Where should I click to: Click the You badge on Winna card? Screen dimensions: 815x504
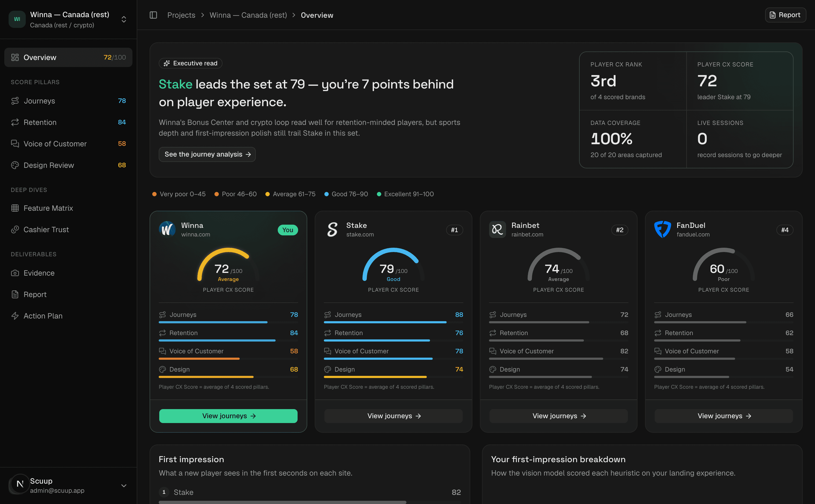click(288, 230)
